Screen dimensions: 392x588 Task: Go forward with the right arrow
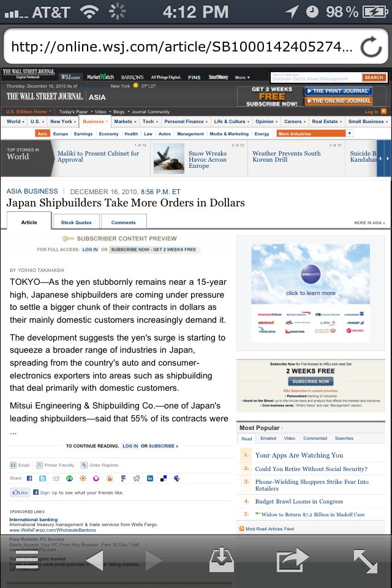tap(154, 560)
